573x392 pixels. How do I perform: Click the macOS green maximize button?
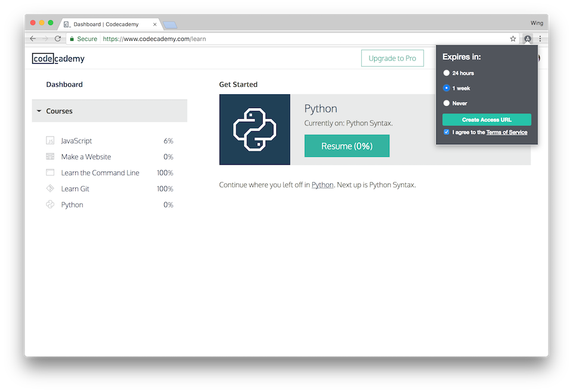(x=50, y=23)
